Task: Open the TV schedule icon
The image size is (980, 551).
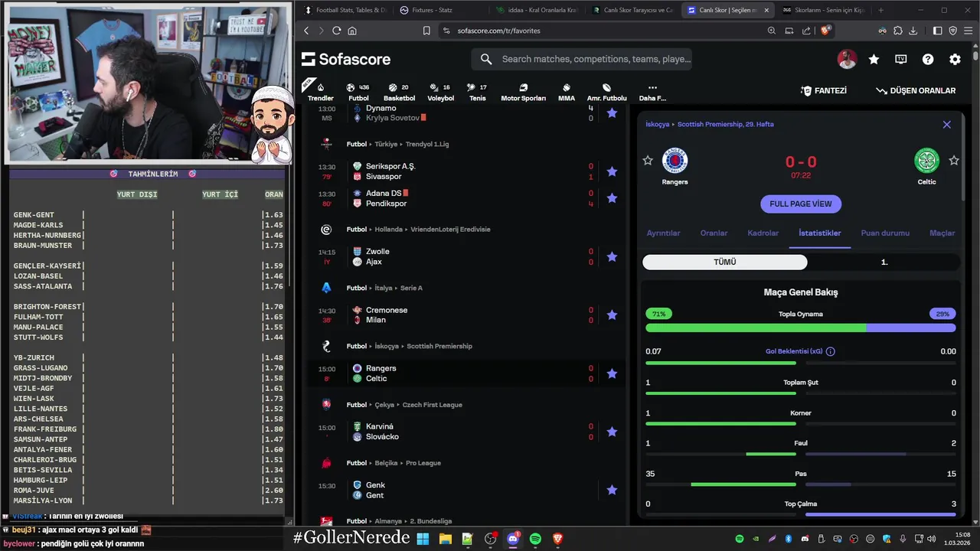Action: (x=901, y=59)
